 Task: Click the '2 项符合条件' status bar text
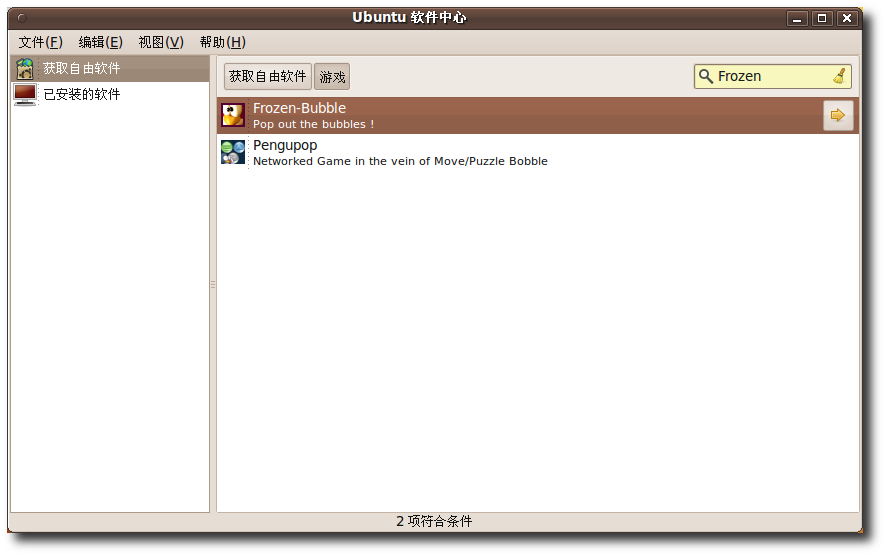click(x=434, y=521)
